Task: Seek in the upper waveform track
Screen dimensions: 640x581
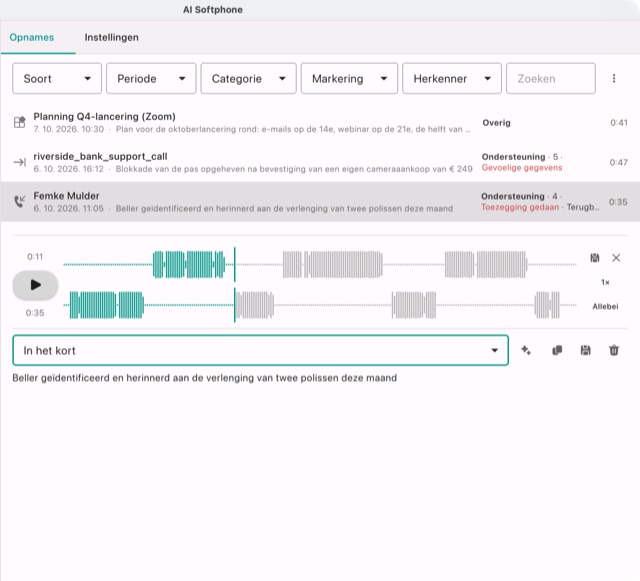Action: point(320,265)
